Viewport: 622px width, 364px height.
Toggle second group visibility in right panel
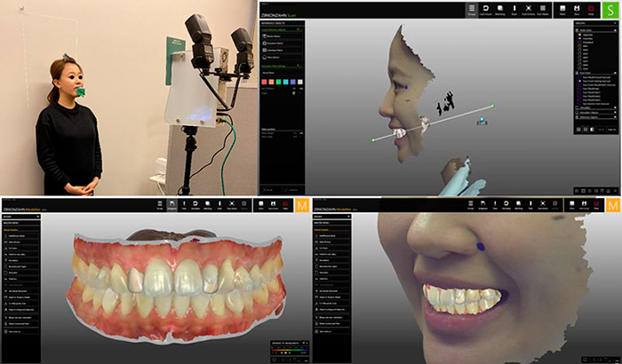(x=579, y=38)
